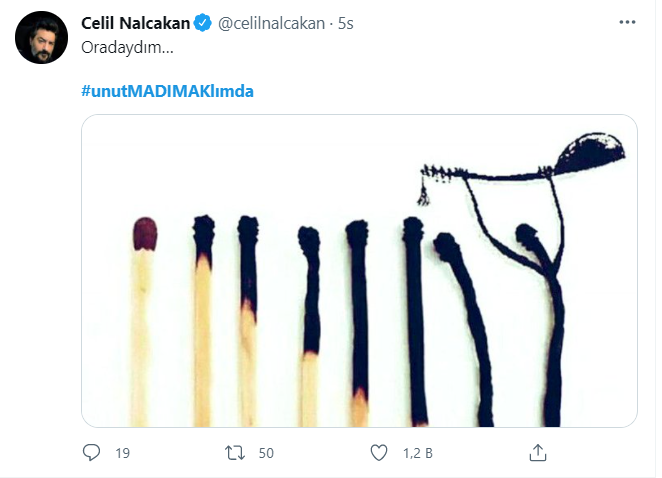Click the display name Celil Nalcakan

134,24
